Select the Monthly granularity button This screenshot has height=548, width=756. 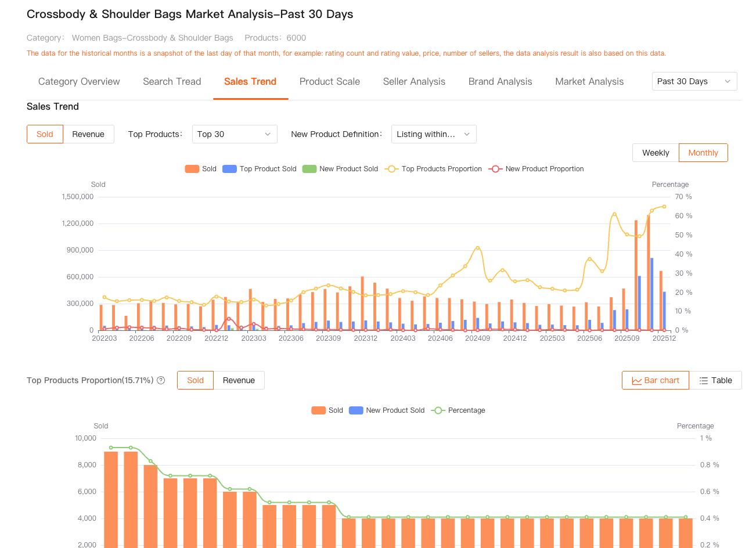click(703, 153)
